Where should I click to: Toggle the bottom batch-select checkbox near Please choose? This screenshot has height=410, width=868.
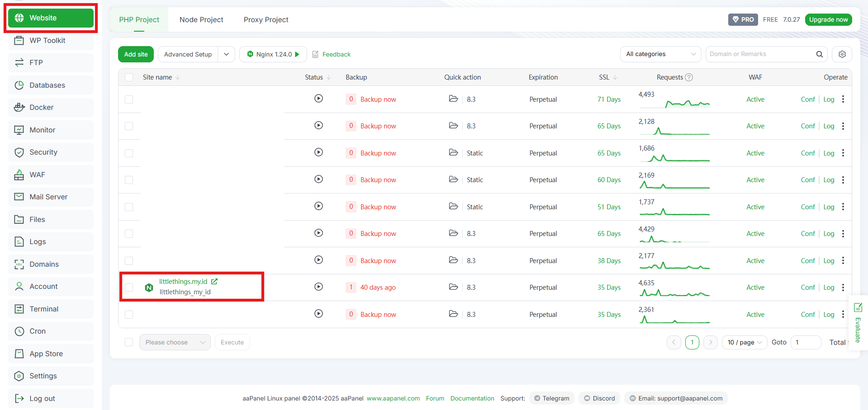click(x=129, y=342)
